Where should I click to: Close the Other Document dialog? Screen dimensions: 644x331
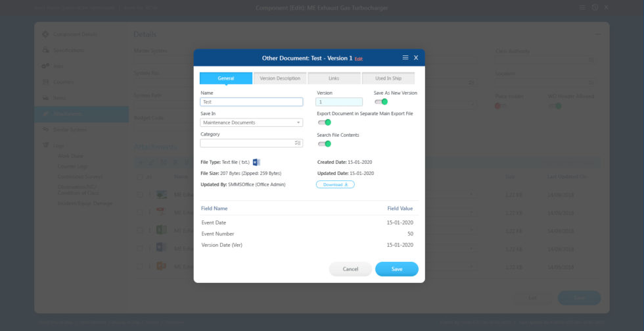click(415, 58)
